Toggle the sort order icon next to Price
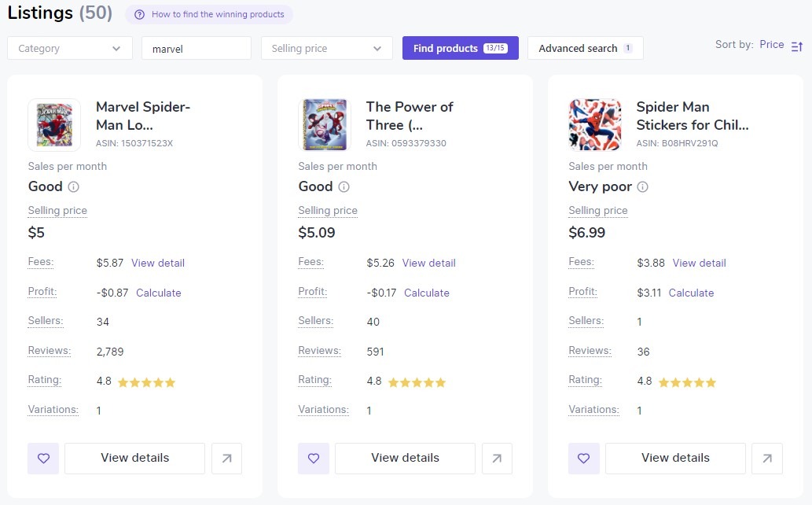The width and height of the screenshot is (812, 505). [797, 46]
